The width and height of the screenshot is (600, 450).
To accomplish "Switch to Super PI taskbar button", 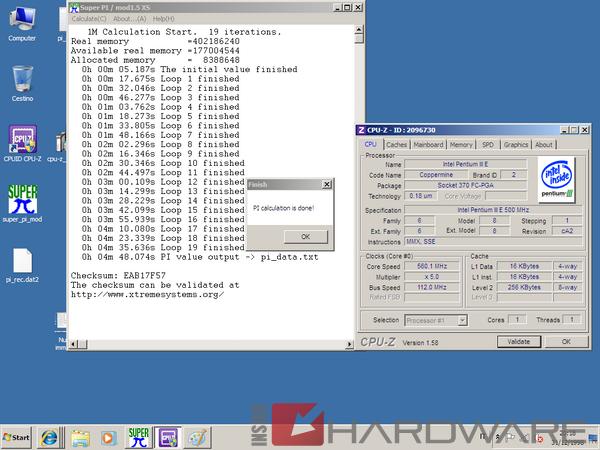I will coord(139,437).
